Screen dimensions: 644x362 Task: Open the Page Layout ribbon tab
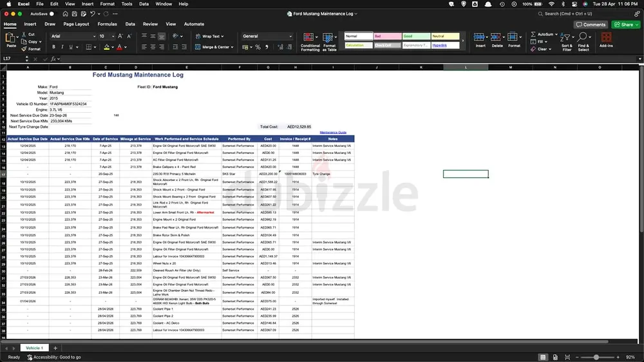[x=76, y=24]
